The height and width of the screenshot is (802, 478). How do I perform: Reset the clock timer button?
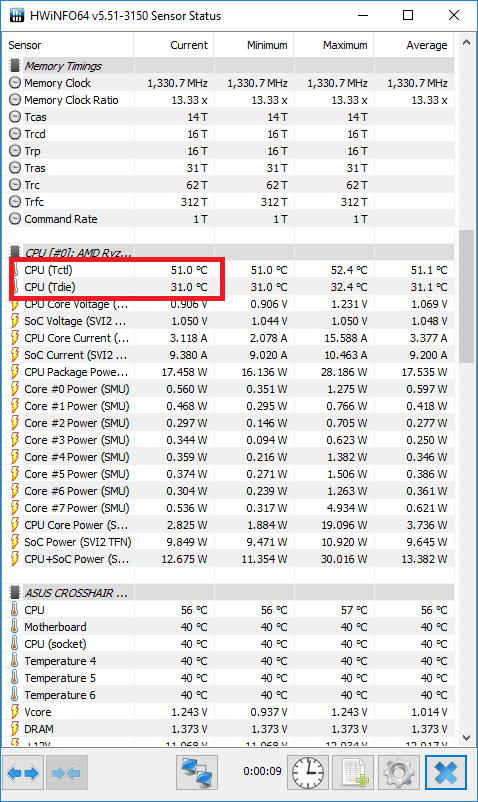[307, 773]
